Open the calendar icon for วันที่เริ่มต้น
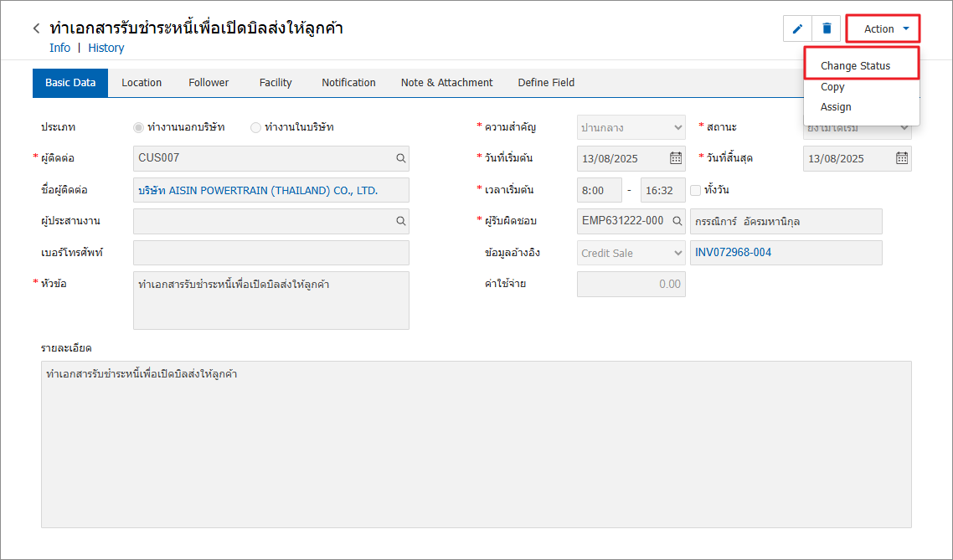Image resolution: width=953 pixels, height=560 pixels. pyautogui.click(x=675, y=158)
